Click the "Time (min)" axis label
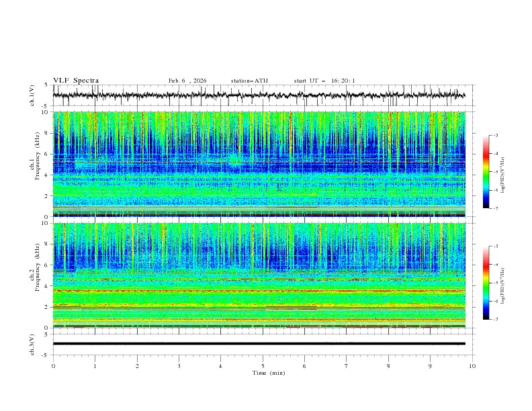 (x=269, y=373)
